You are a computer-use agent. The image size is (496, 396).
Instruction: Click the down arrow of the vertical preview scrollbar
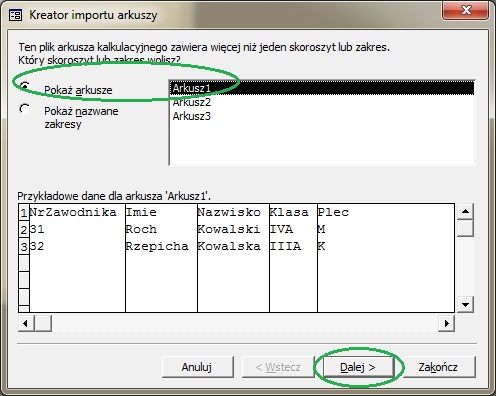click(465, 304)
